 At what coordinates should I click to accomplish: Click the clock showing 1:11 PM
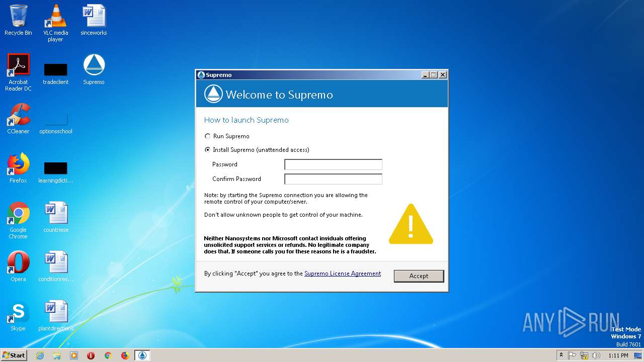[x=618, y=355]
